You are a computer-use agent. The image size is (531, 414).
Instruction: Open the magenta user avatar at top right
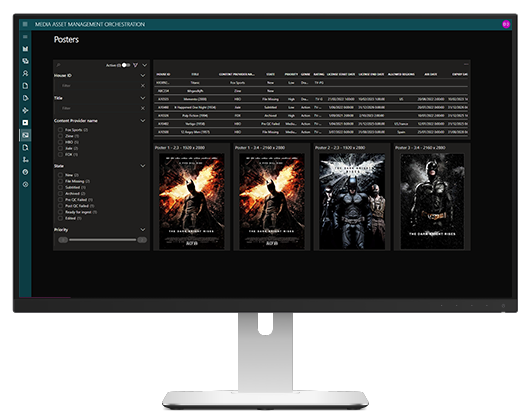506,24
